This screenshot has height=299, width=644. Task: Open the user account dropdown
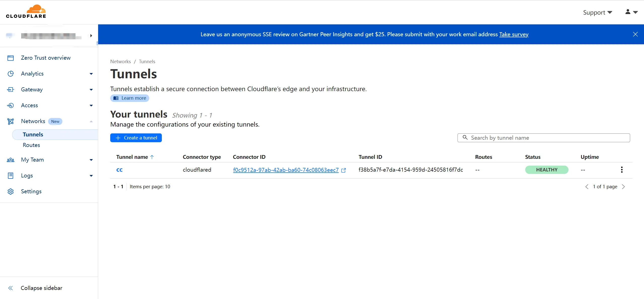[x=631, y=12]
